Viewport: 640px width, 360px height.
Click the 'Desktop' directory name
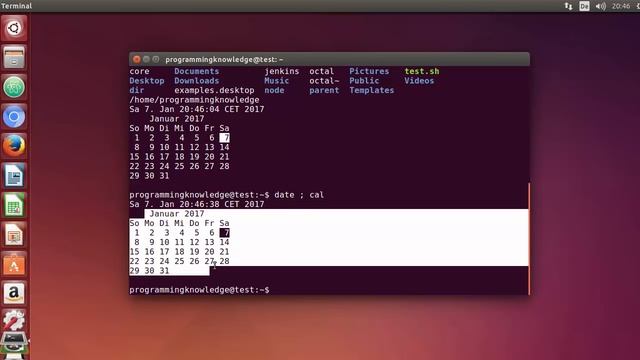click(147, 81)
